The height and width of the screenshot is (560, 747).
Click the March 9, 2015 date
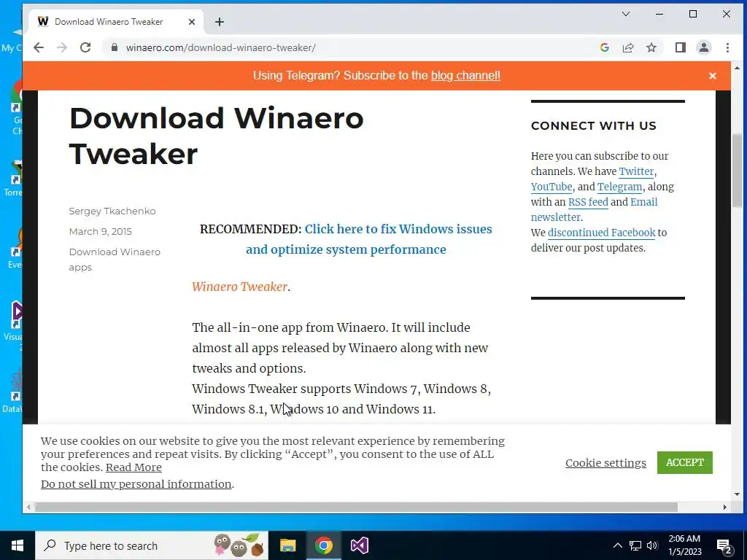(100, 231)
